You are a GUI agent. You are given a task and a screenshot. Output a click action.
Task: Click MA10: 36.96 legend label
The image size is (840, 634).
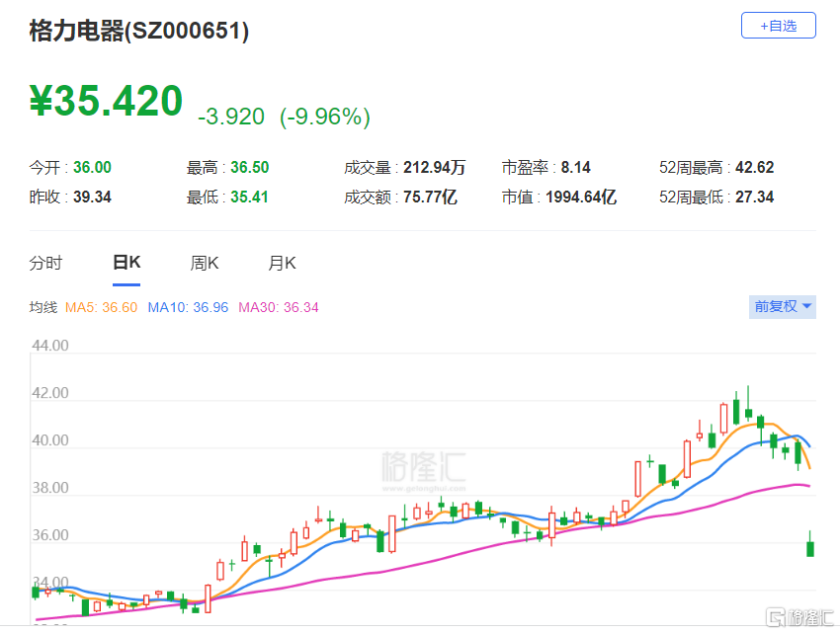point(188,307)
